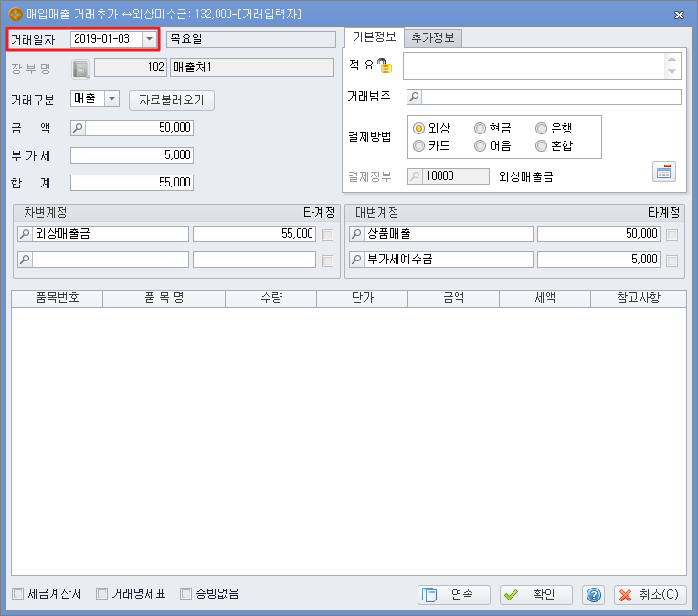Click the 품목번호 column header
Image resolution: width=698 pixels, height=616 pixels.
(x=58, y=299)
